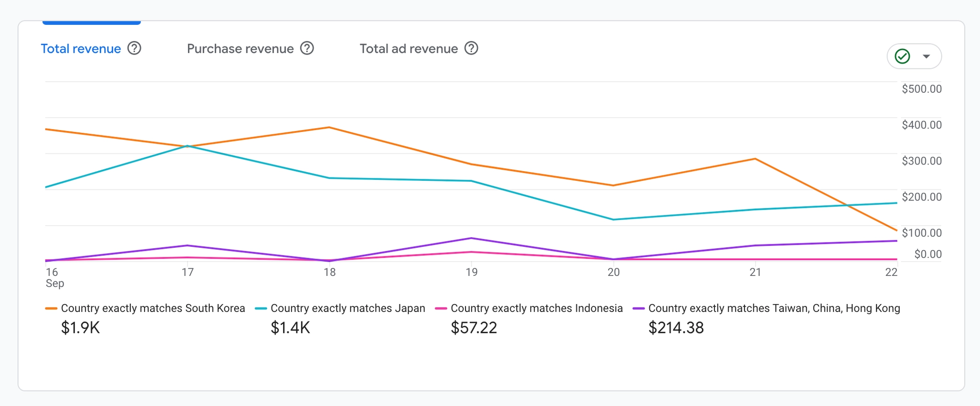Click the teal Japan legend swatch

tap(261, 308)
